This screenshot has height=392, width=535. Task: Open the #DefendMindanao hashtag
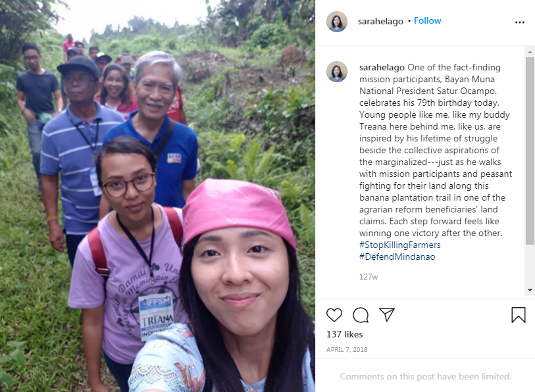[397, 257]
